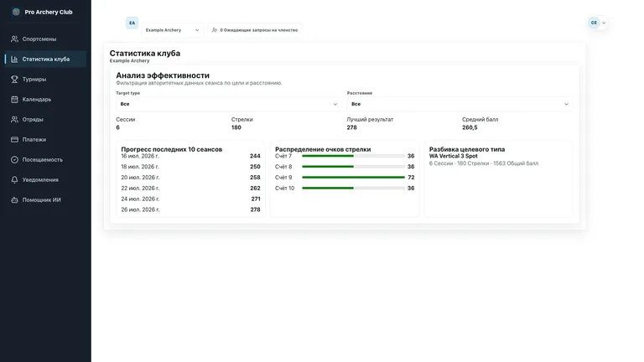Click Разбивка целевого типа heading
This screenshot has width=644, height=362.
(x=467, y=149)
